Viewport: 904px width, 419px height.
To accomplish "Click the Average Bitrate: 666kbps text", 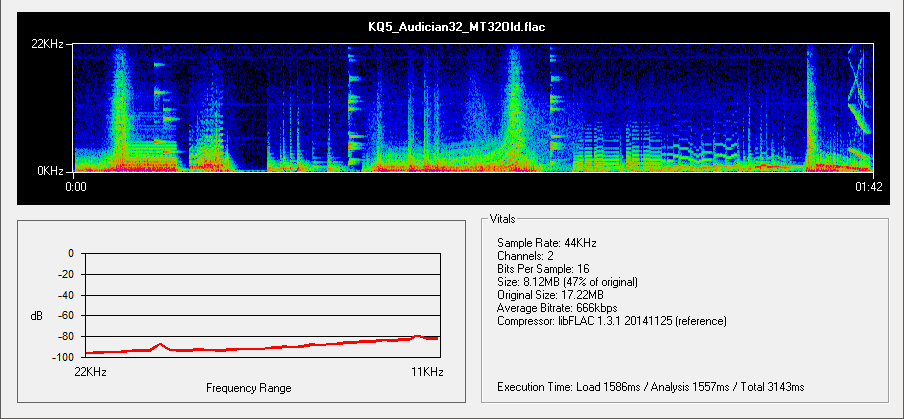I will pyautogui.click(x=556, y=308).
